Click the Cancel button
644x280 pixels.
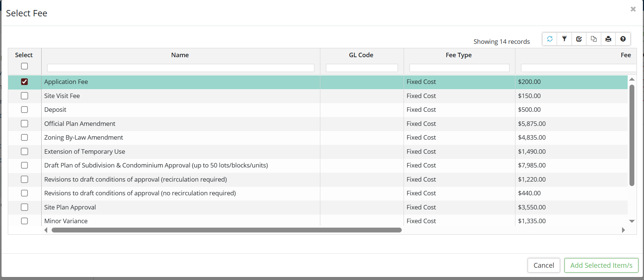tap(544, 266)
